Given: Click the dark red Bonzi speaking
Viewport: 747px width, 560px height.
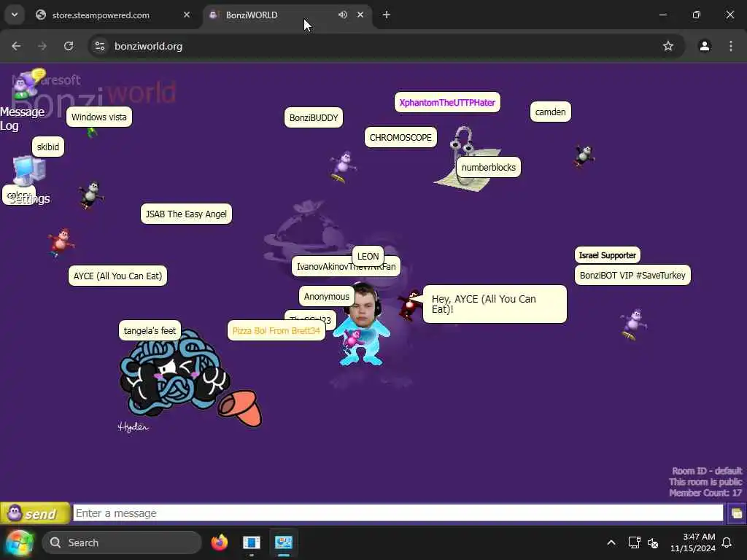Looking at the screenshot, I should pyautogui.click(x=410, y=306).
